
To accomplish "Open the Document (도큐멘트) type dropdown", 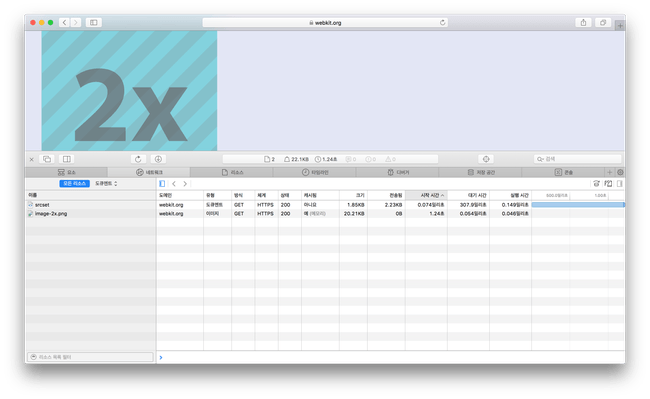I will point(106,184).
